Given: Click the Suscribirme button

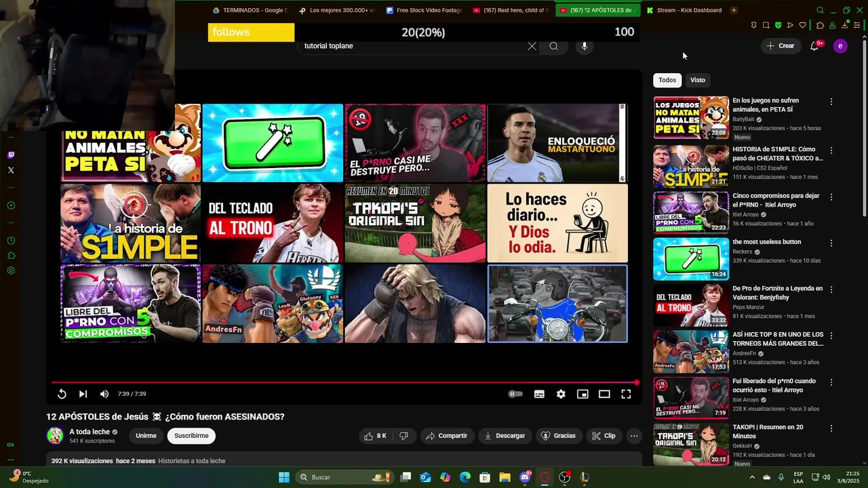Looking at the screenshot, I should [x=191, y=436].
